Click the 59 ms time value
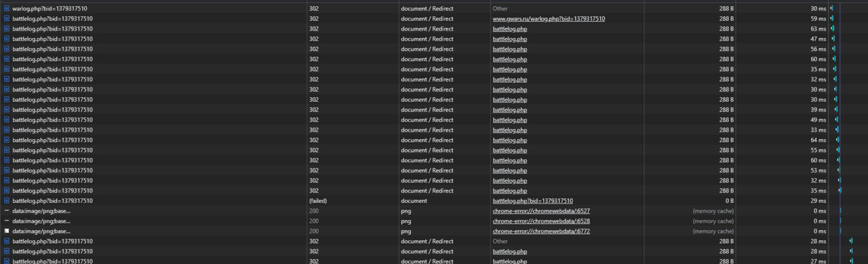The width and height of the screenshot is (868, 264). (818, 18)
